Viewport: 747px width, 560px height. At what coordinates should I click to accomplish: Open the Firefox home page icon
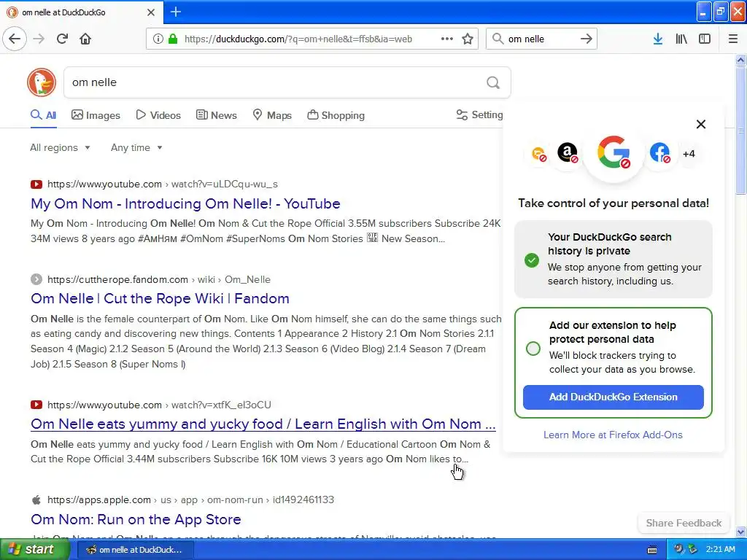click(85, 39)
